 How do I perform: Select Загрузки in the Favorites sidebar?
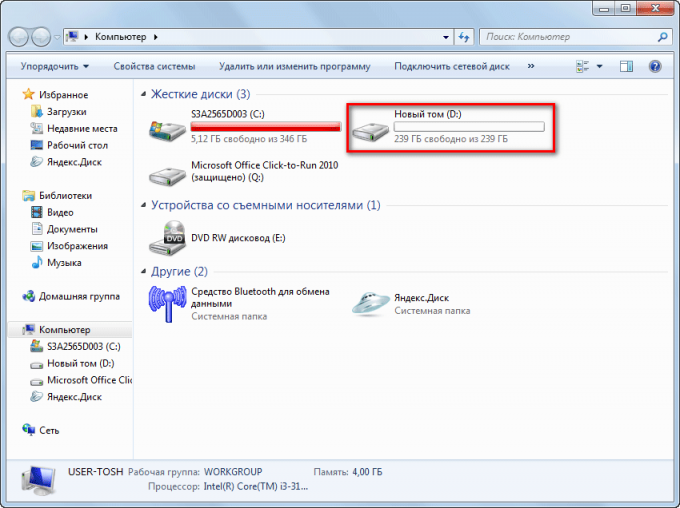click(x=66, y=112)
